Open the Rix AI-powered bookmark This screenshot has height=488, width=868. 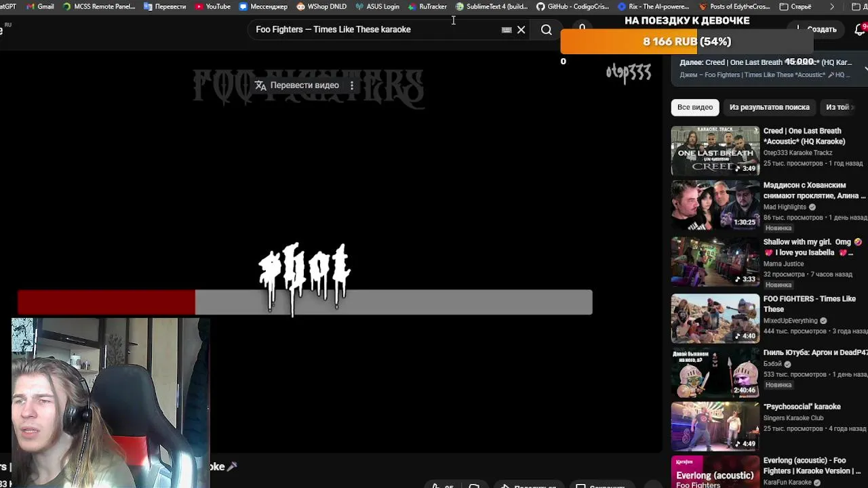[x=653, y=6]
